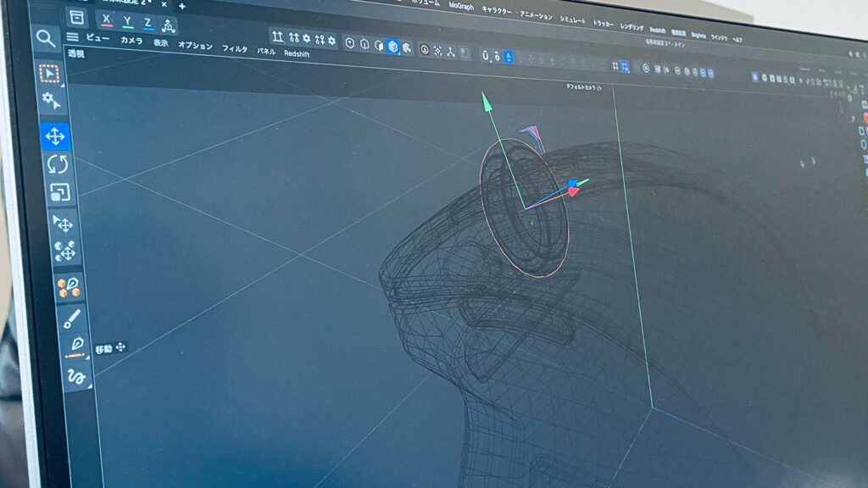Open the 表示 menu

160,42
